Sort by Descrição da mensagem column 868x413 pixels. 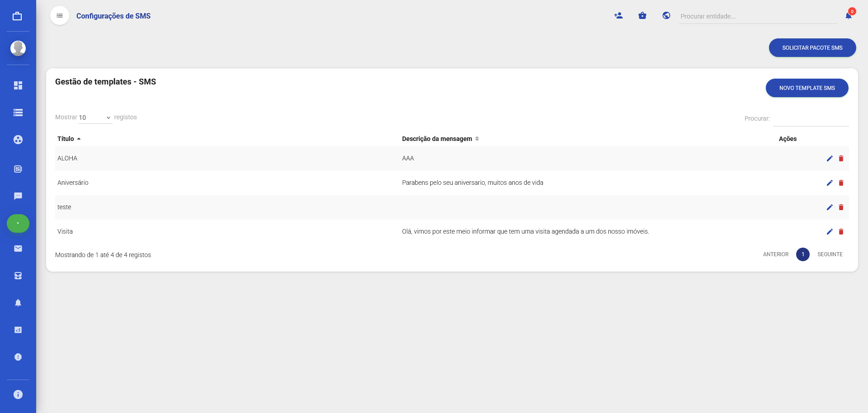[x=437, y=139]
